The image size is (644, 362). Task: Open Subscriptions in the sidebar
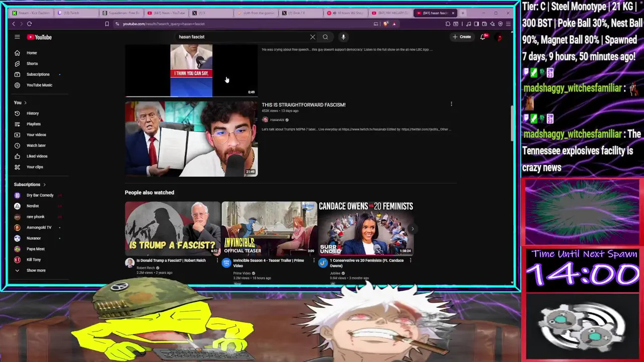point(38,74)
